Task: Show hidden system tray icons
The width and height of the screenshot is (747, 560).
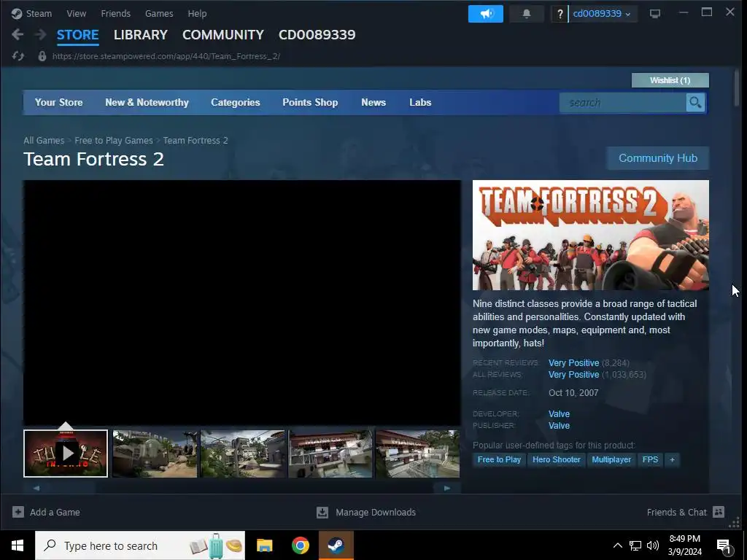Action: click(617, 545)
